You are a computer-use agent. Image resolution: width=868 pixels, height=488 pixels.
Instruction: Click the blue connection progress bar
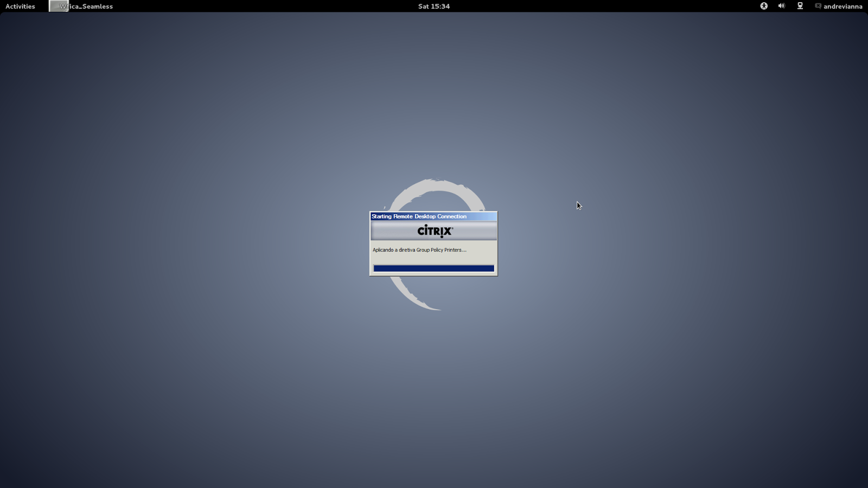tap(433, 268)
